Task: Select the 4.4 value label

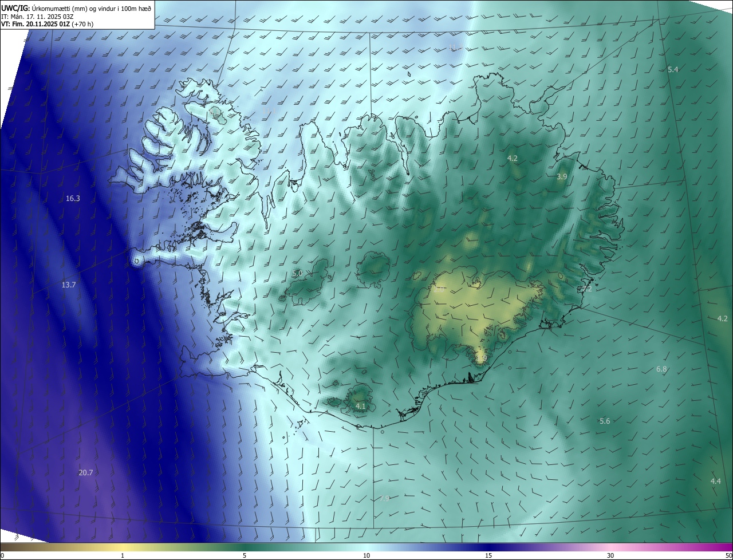Action: (x=716, y=481)
